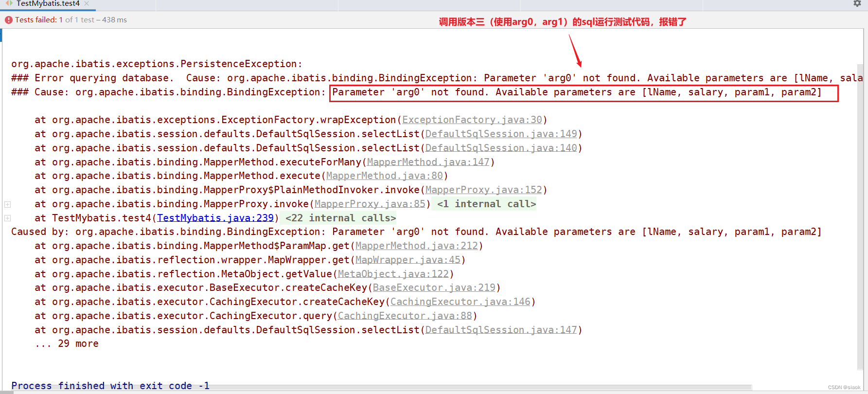Screen dimensions: 868x394
Task: Open MetaObject.java:122 link
Action: pyautogui.click(x=393, y=274)
